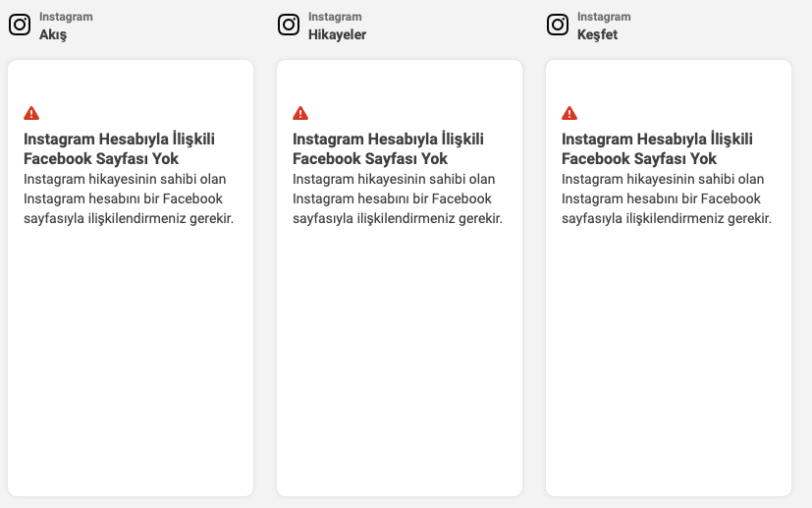Click the Instagram text above Hikayeler
The width and height of the screenshot is (812, 508).
tap(335, 17)
